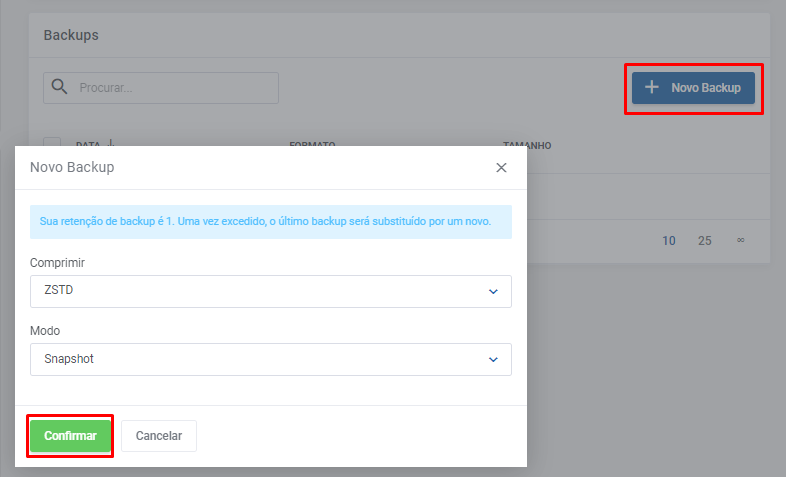Click the Comprimir field label
Image resolution: width=786 pixels, height=477 pixels.
click(x=58, y=262)
